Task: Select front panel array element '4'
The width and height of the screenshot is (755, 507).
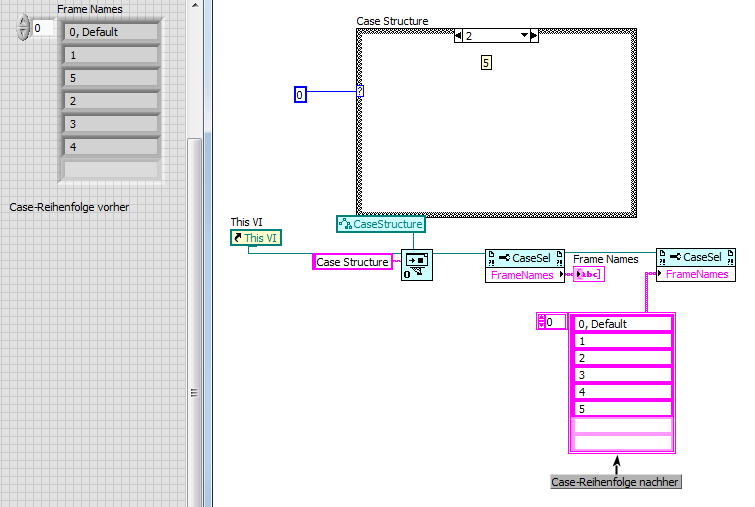Action: (x=111, y=147)
